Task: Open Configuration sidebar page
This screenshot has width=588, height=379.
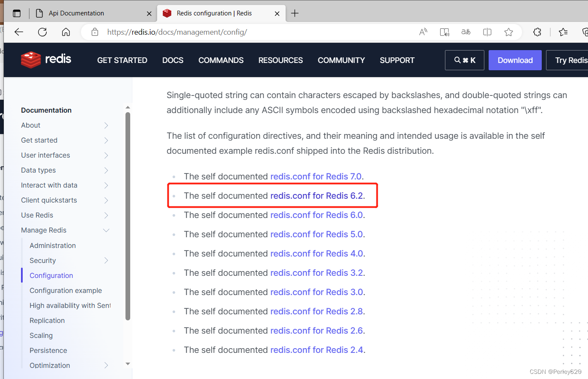Action: pos(51,275)
